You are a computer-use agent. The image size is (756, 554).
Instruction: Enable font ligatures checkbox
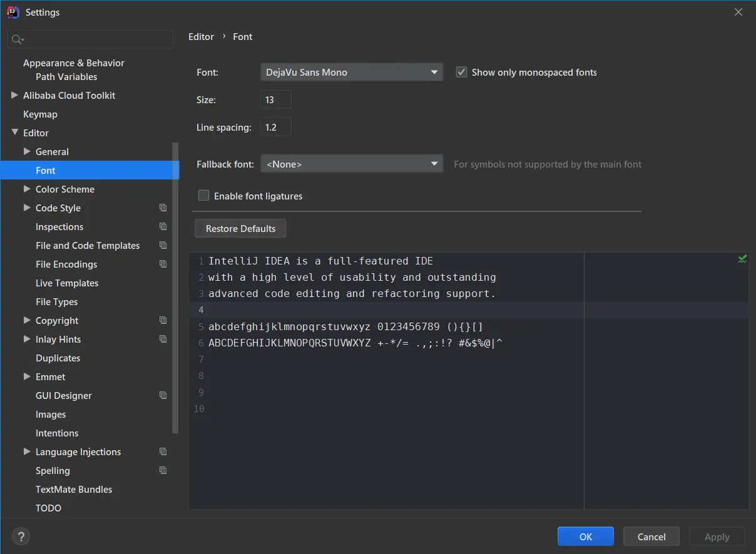click(203, 196)
